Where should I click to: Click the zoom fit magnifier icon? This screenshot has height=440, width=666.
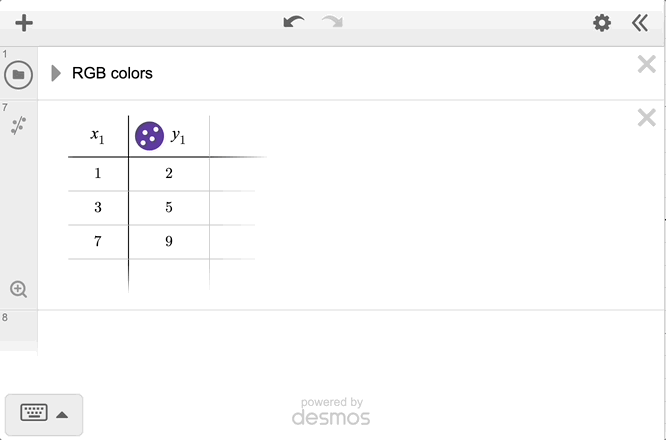coord(18,289)
